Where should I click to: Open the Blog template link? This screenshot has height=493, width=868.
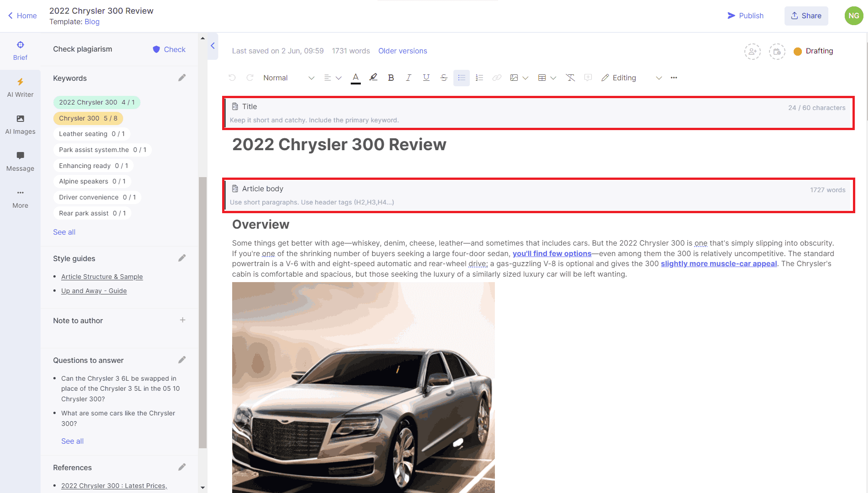coord(92,22)
